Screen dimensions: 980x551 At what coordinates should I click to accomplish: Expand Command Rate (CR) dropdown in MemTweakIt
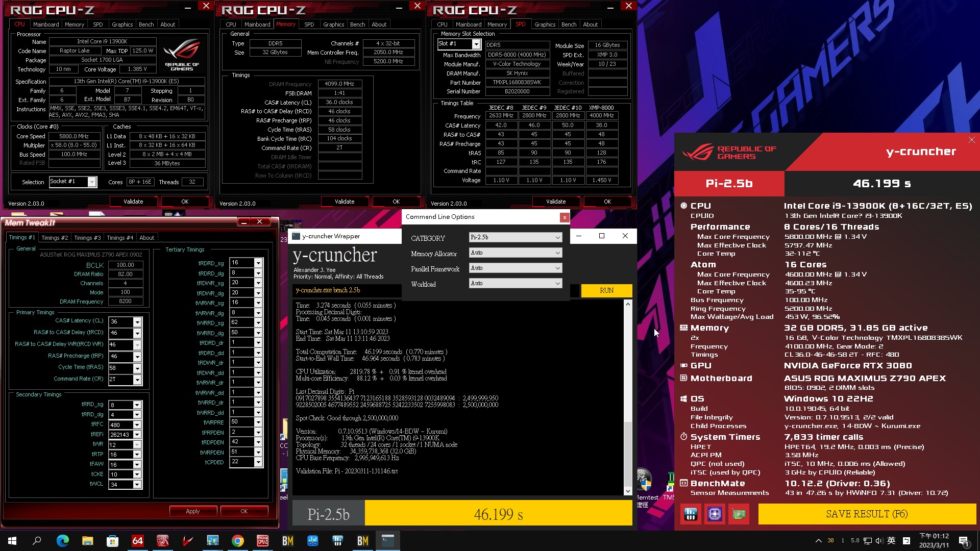pyautogui.click(x=137, y=380)
